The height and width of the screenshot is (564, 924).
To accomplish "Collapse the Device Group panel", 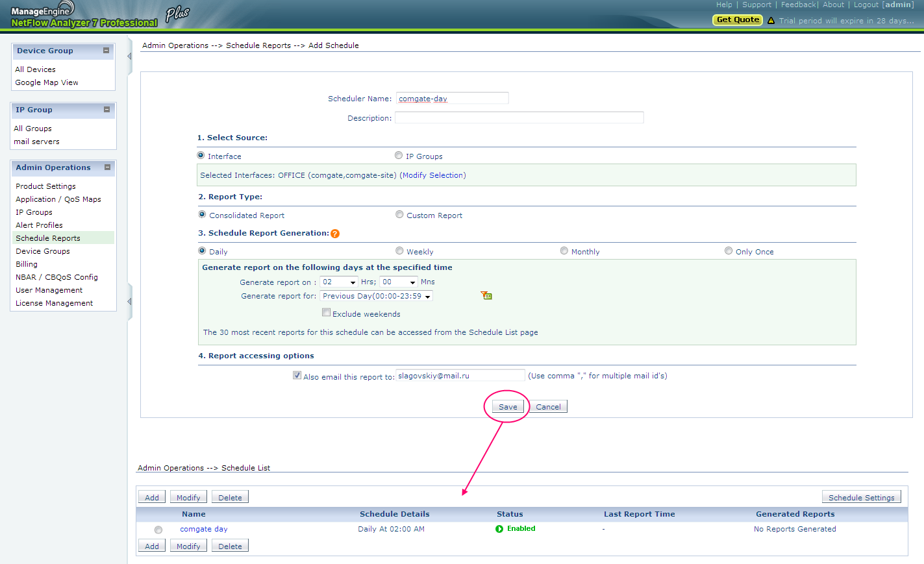I will pyautogui.click(x=106, y=51).
